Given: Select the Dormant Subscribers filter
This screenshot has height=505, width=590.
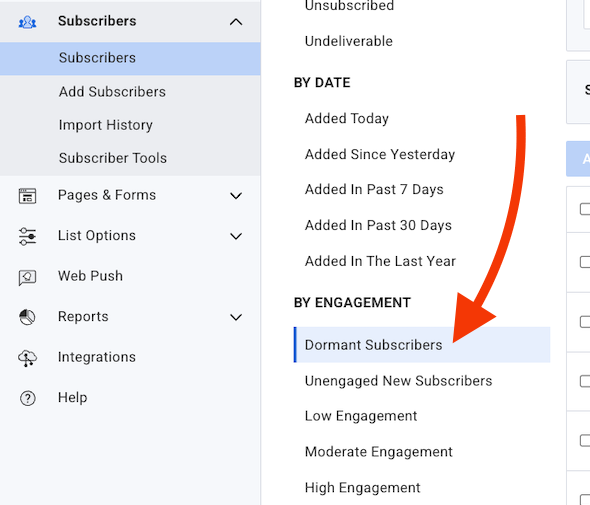Looking at the screenshot, I should coord(422,345).
